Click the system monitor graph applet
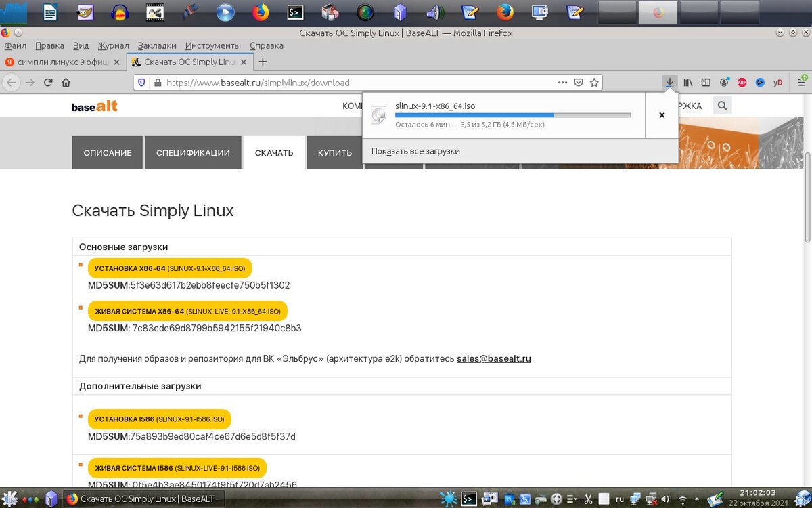This screenshot has height=508, width=812. [x=14, y=12]
